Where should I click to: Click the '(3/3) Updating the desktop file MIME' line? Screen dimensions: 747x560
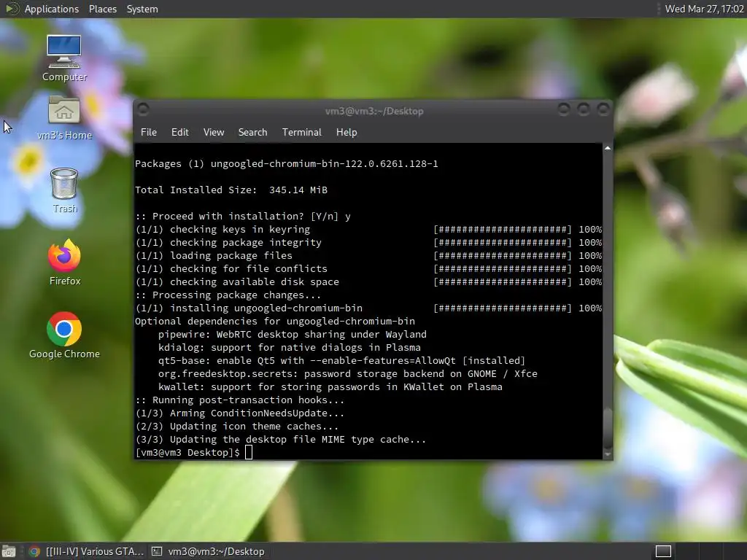point(281,440)
